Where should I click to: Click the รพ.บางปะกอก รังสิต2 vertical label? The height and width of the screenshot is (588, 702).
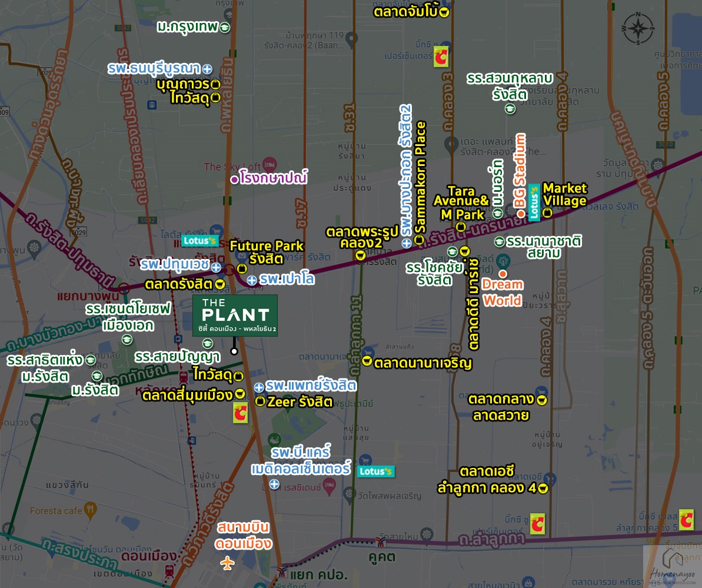coord(405,170)
